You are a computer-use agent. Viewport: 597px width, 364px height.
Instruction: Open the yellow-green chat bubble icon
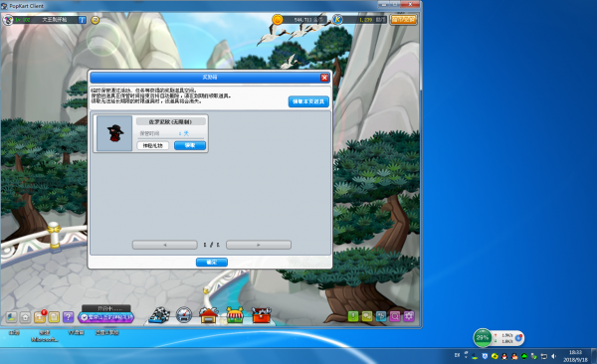coord(367,316)
